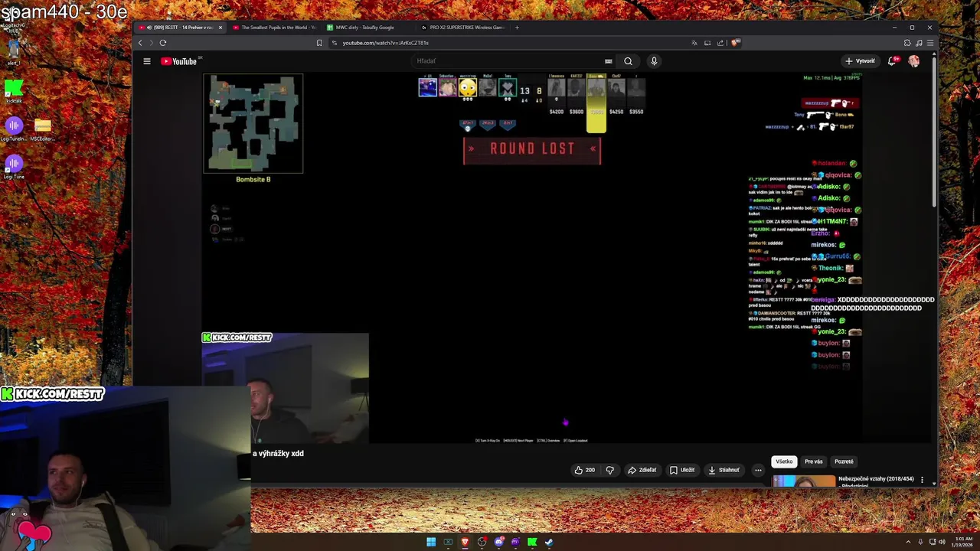Click the Vytvoriť create button
This screenshot has width=980, height=551.
click(860, 61)
